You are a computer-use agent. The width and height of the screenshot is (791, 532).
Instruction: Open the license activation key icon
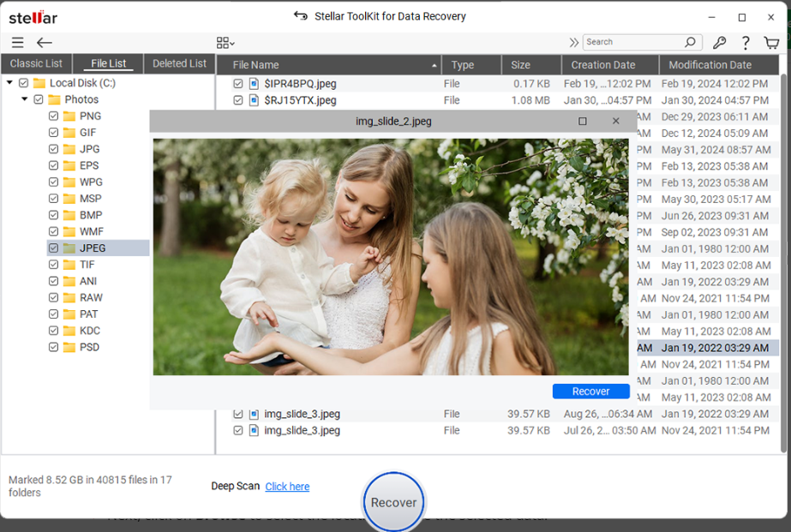coord(720,42)
